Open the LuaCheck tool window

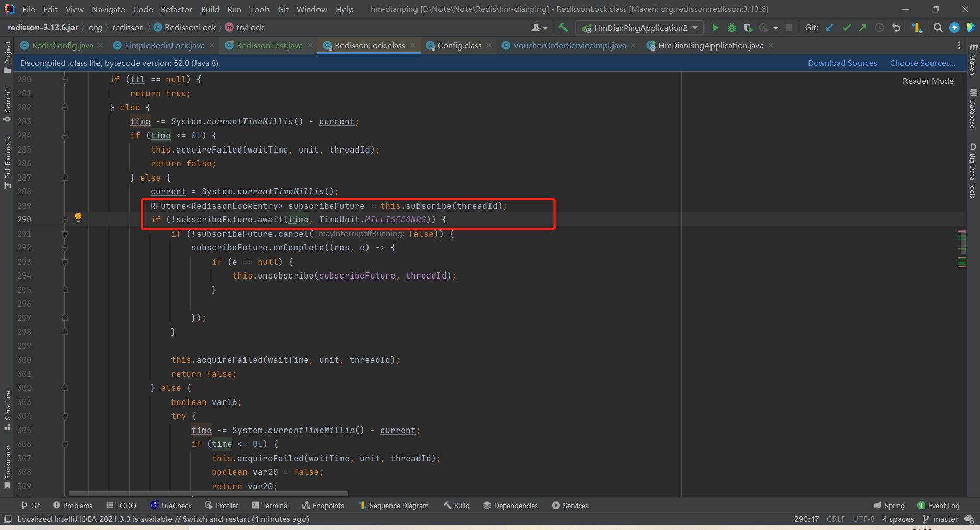(171, 506)
